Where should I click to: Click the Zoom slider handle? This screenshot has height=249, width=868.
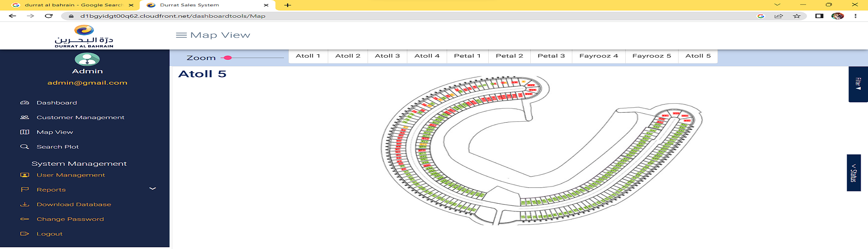(x=228, y=58)
